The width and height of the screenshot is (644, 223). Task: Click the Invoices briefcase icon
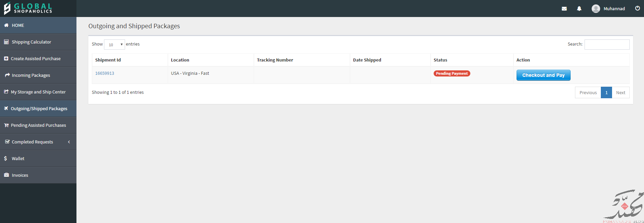click(x=6, y=175)
